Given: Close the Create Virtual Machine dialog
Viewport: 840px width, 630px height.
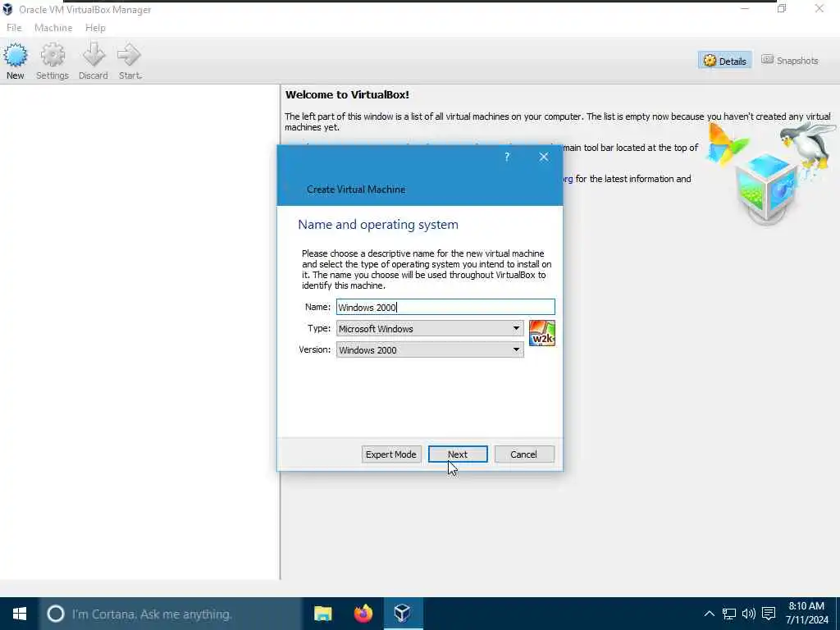Looking at the screenshot, I should (544, 157).
